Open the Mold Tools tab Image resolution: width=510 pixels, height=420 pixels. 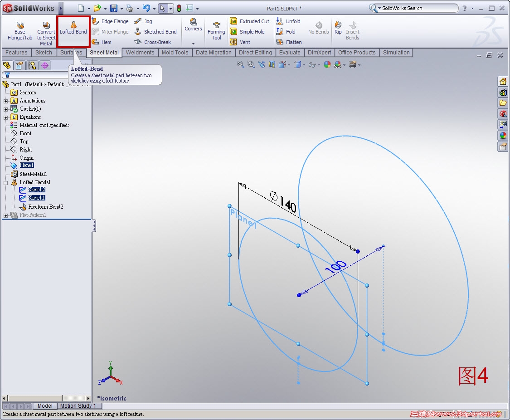(x=175, y=53)
